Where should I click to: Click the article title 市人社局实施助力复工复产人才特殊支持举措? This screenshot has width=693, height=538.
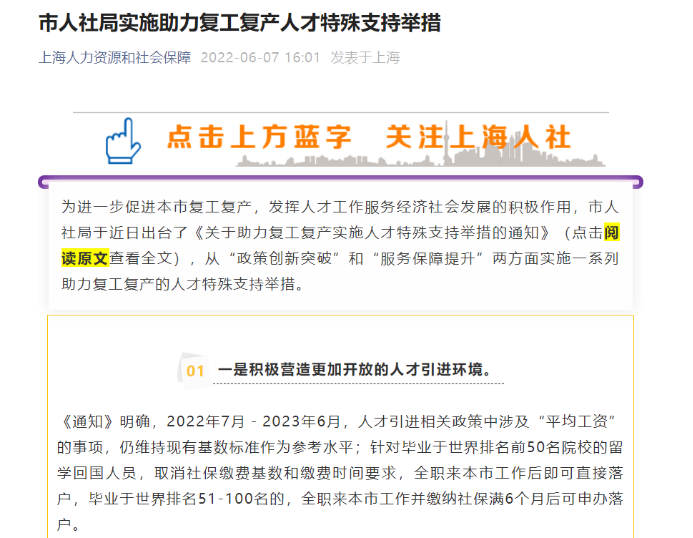[x=240, y=23]
